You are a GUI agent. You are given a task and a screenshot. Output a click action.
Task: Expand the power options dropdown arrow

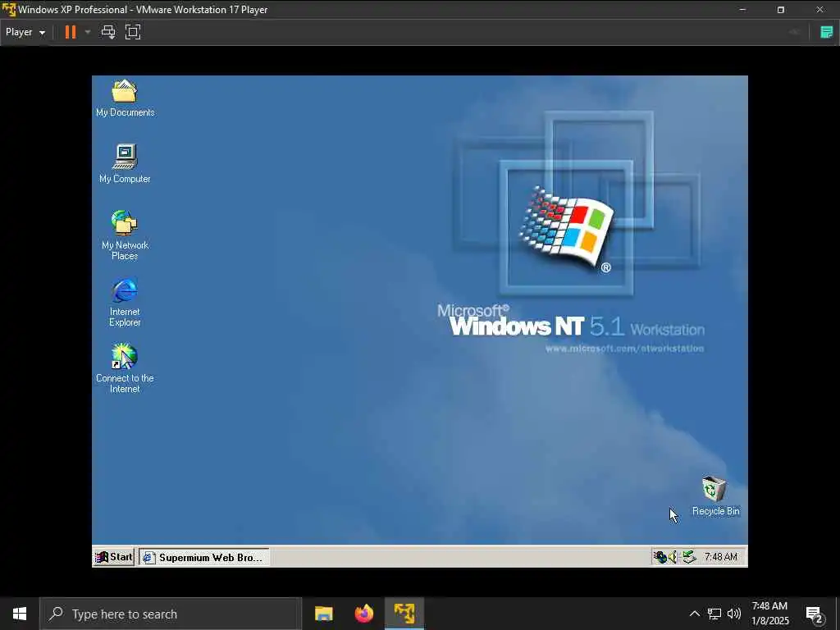[x=87, y=32]
